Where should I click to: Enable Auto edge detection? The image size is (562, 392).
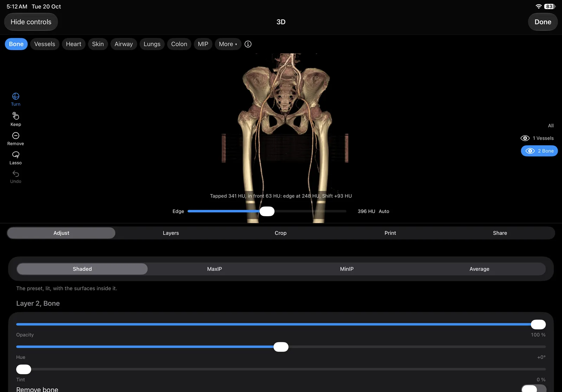(x=384, y=211)
